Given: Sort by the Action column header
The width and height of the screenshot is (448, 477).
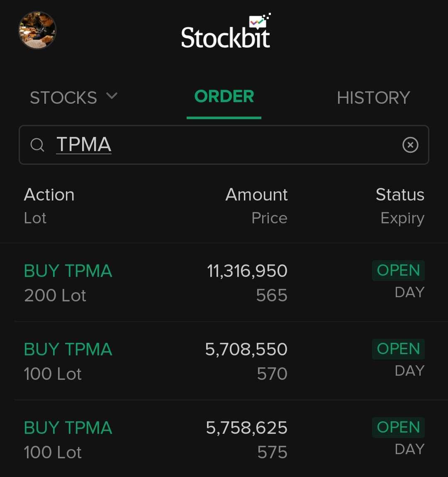Looking at the screenshot, I should (x=49, y=195).
